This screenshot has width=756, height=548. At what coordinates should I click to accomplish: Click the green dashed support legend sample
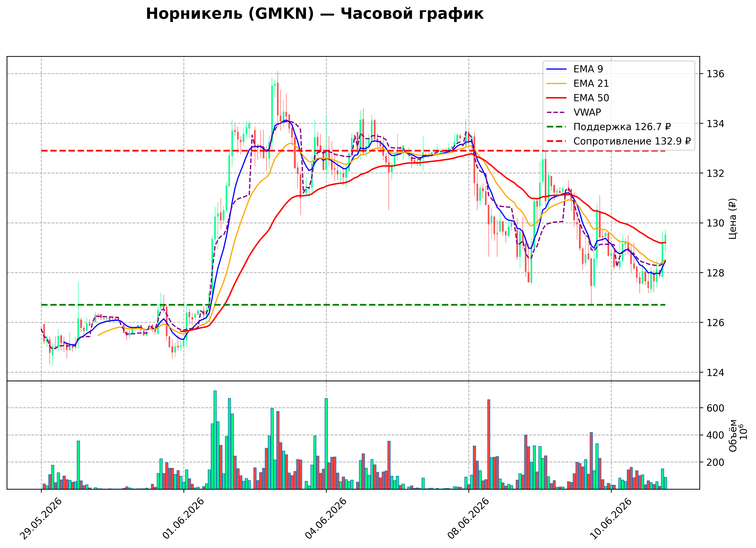(556, 127)
